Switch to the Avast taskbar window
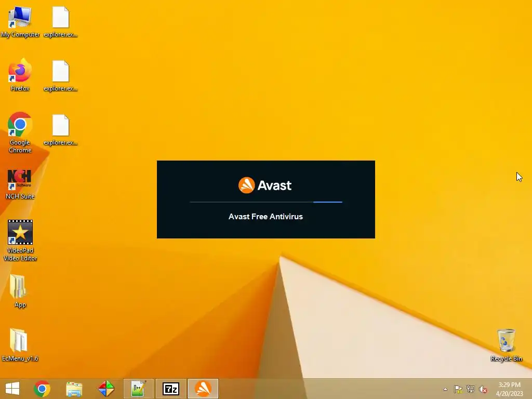The height and width of the screenshot is (399, 532). pyautogui.click(x=203, y=389)
